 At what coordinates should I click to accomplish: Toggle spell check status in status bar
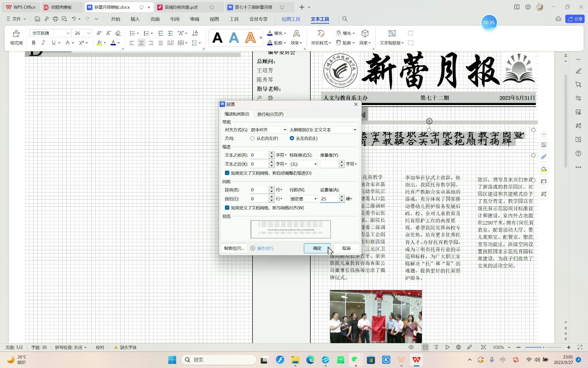[71, 347]
